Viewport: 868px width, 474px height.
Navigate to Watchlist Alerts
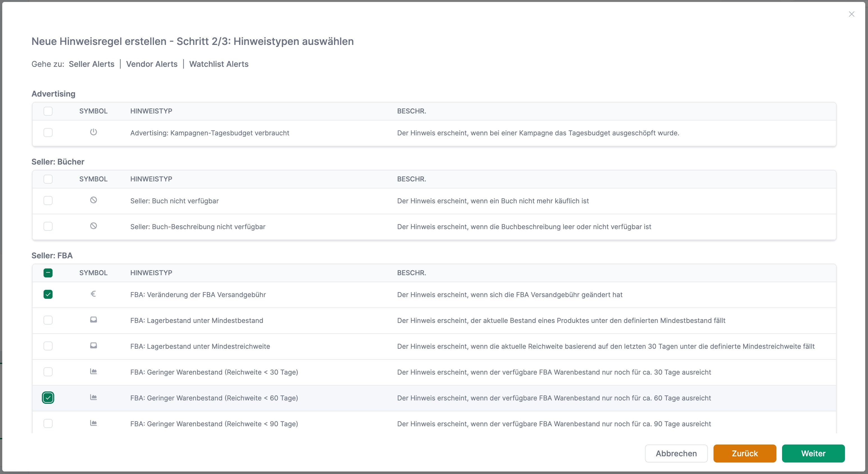pos(219,64)
